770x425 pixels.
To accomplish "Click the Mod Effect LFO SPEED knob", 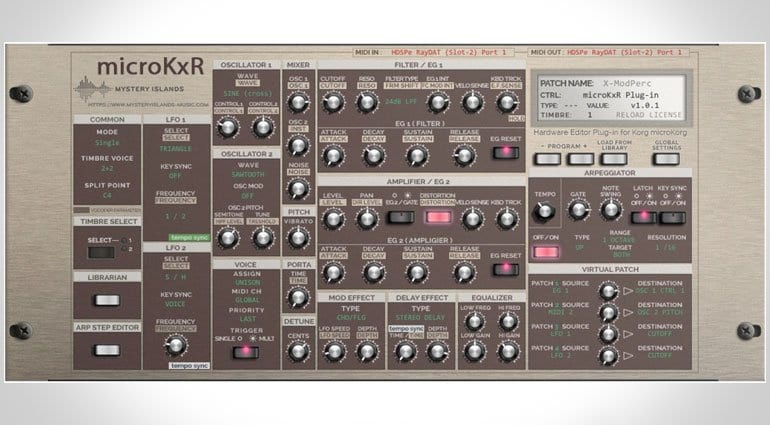I will (334, 351).
